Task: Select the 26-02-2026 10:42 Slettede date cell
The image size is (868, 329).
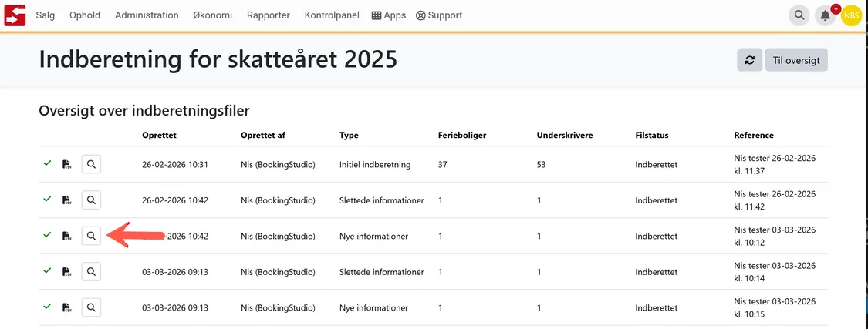Action: 175,200
